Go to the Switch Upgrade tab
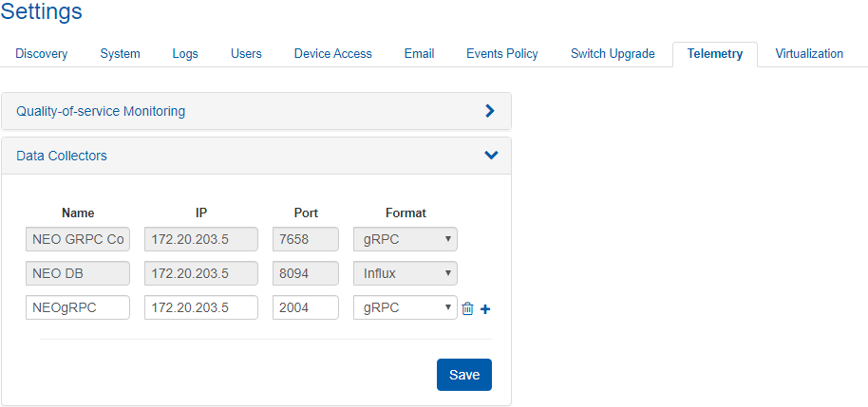868x407 pixels. click(x=613, y=54)
